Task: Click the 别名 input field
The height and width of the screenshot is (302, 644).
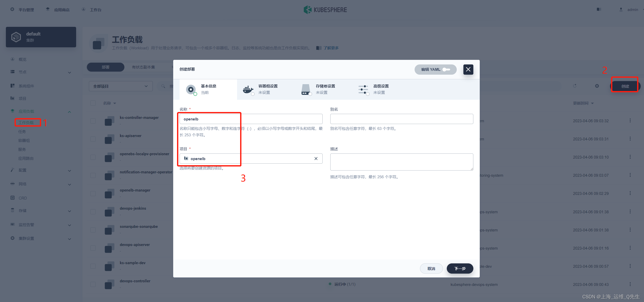Action: coord(402,119)
